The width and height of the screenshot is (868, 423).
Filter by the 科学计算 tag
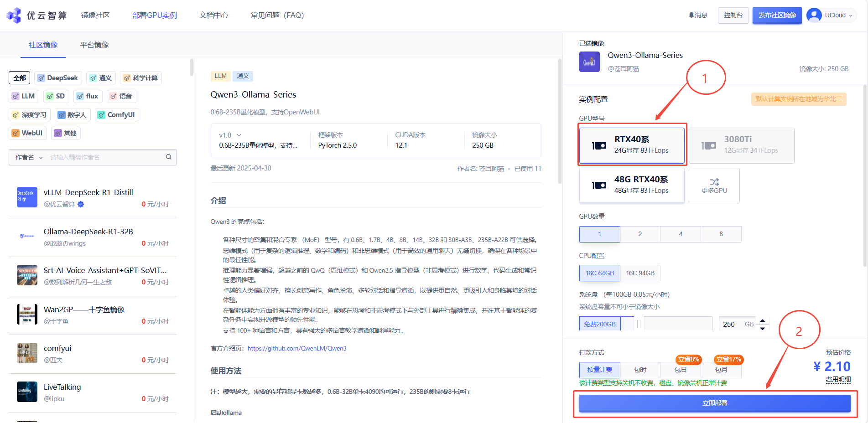click(141, 78)
